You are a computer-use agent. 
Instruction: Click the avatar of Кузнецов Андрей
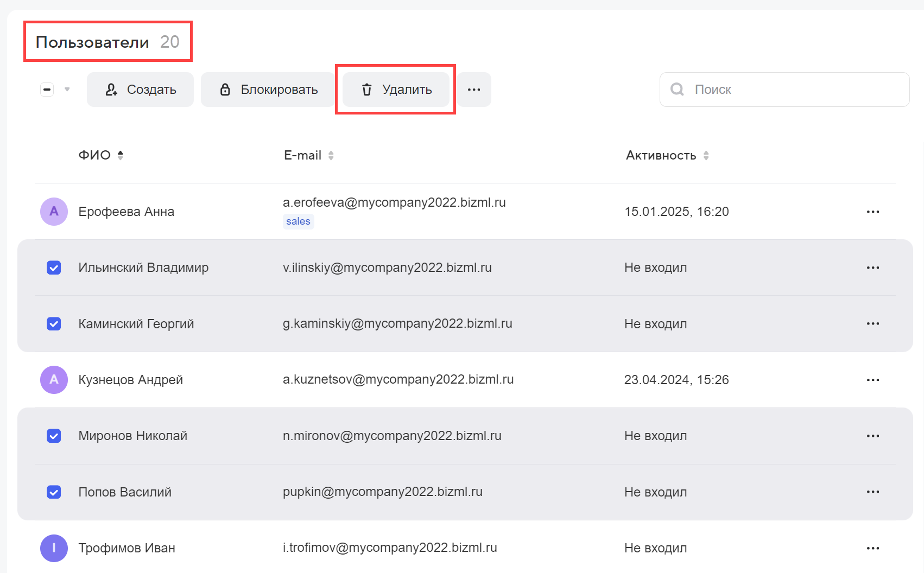54,380
